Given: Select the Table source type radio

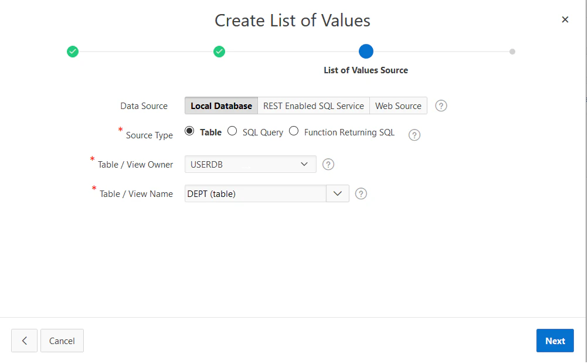Looking at the screenshot, I should pos(189,131).
